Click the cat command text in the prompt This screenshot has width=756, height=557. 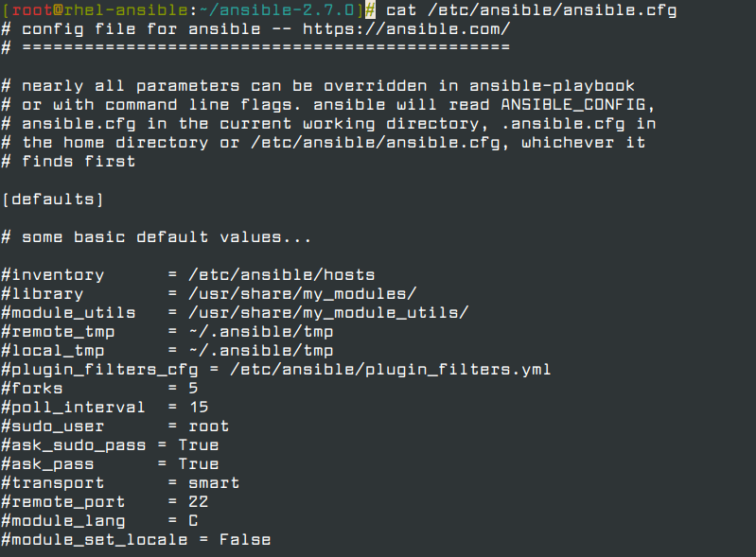[x=401, y=9]
